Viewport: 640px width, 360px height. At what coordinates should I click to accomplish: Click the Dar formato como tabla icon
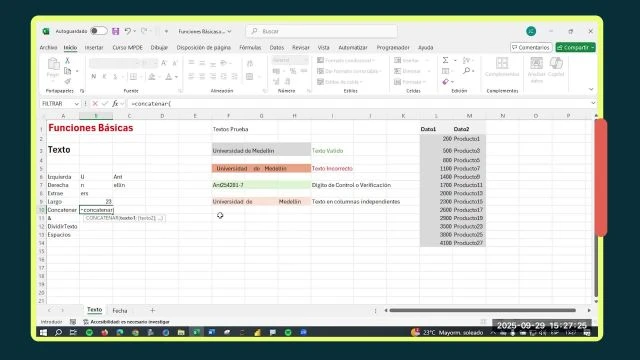coord(320,71)
